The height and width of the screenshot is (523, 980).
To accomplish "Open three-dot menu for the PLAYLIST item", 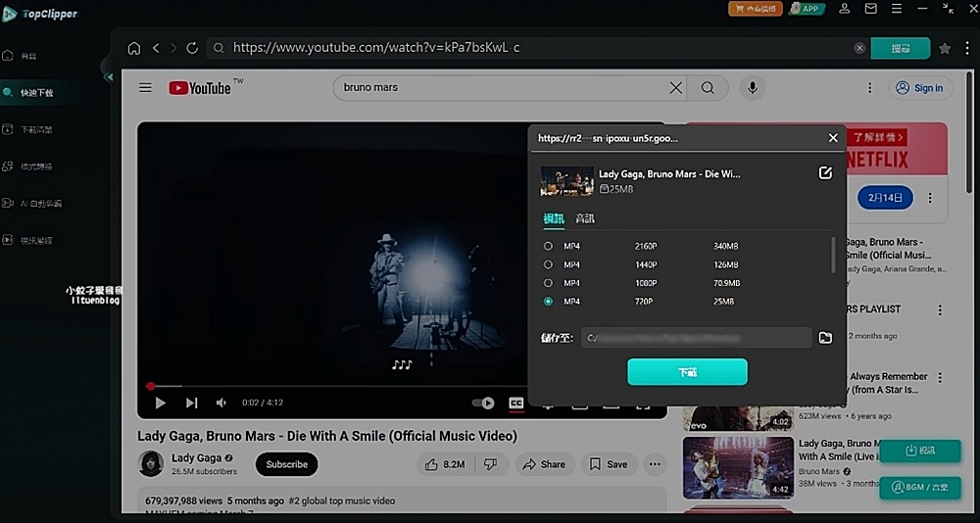I will [940, 309].
